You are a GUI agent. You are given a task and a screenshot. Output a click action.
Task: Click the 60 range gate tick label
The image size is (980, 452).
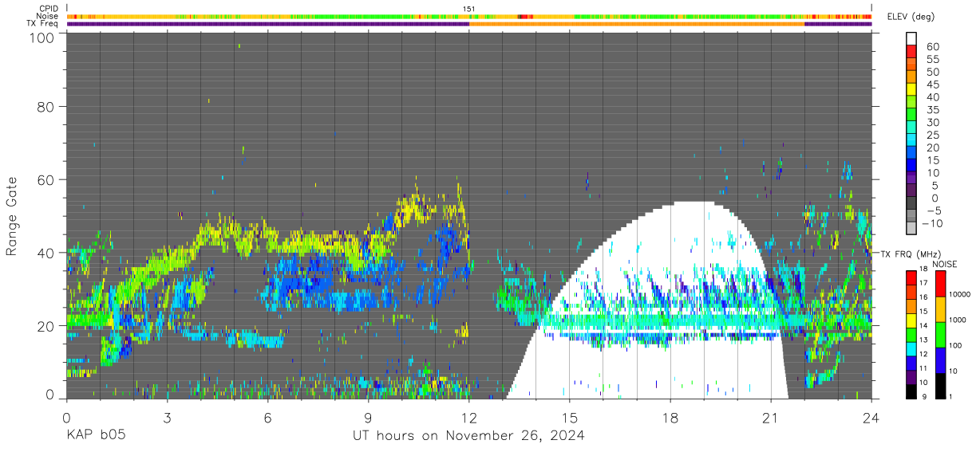point(46,179)
